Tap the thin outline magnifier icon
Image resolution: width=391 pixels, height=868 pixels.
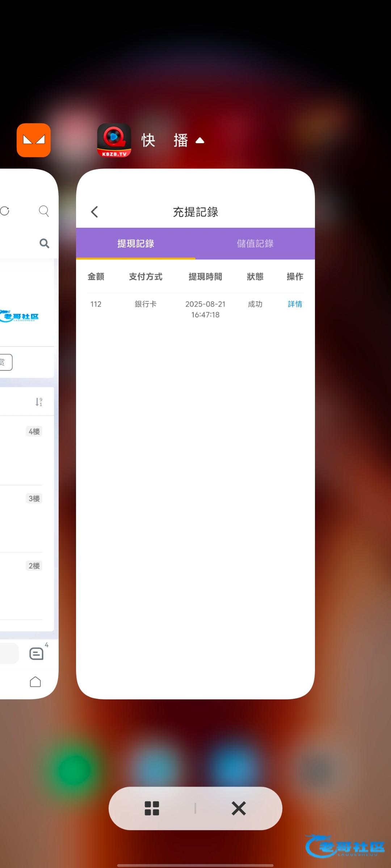44,211
